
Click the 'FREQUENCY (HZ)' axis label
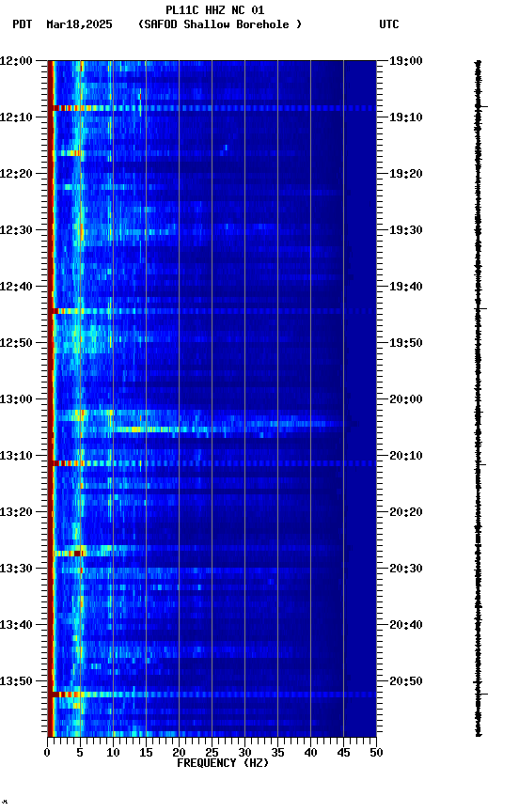coord(223,763)
